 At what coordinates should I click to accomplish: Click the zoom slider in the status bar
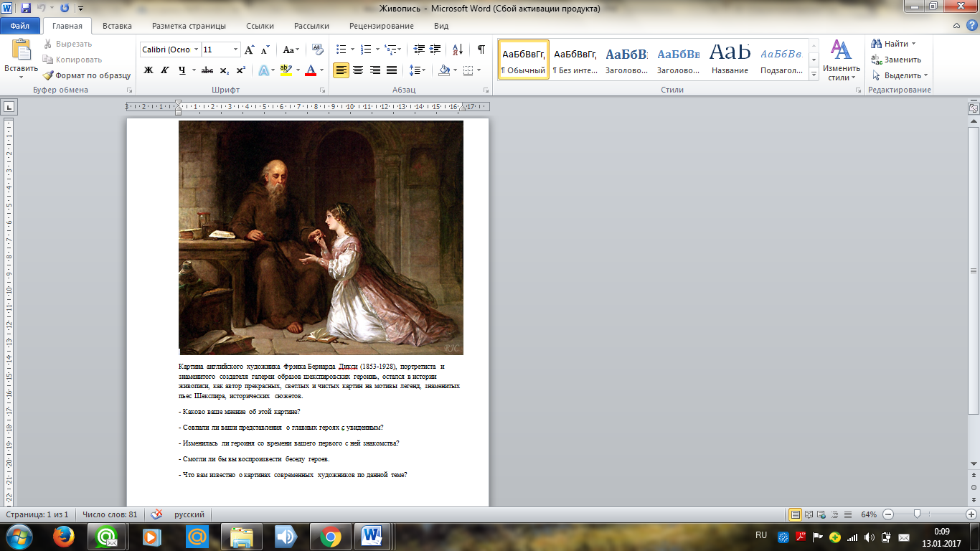(917, 514)
